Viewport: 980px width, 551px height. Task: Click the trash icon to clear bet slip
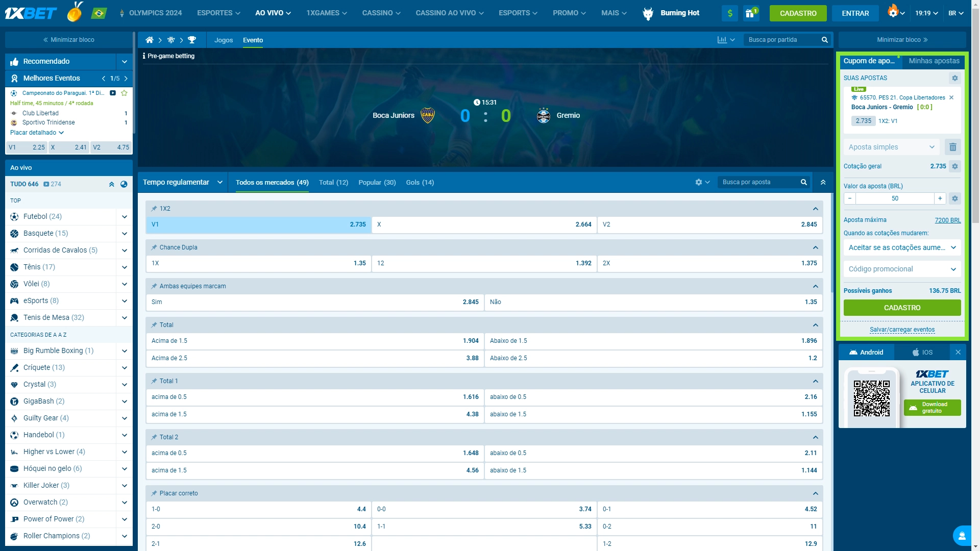tap(952, 147)
